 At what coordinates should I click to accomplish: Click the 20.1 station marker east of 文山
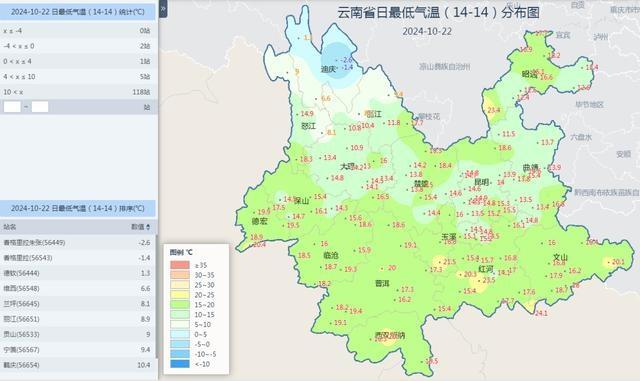pyautogui.click(x=618, y=262)
